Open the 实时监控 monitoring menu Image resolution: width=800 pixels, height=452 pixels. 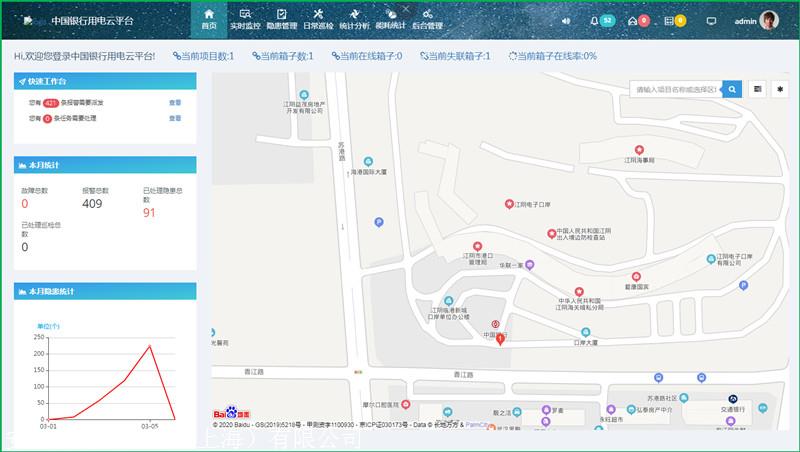[x=245, y=20]
